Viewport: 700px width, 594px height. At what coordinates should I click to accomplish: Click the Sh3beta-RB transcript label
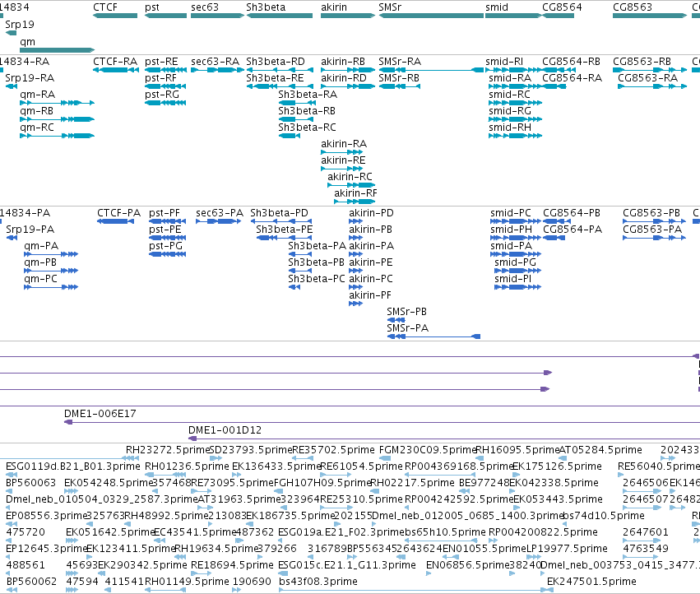point(307,111)
